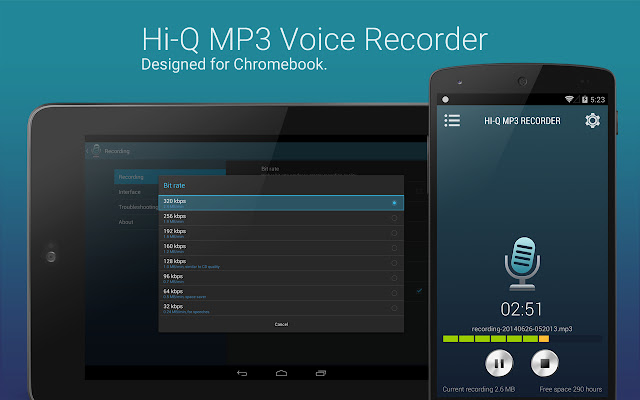Click the orange peak segment of level meter
The height and width of the screenshot is (400, 640).
(x=544, y=338)
